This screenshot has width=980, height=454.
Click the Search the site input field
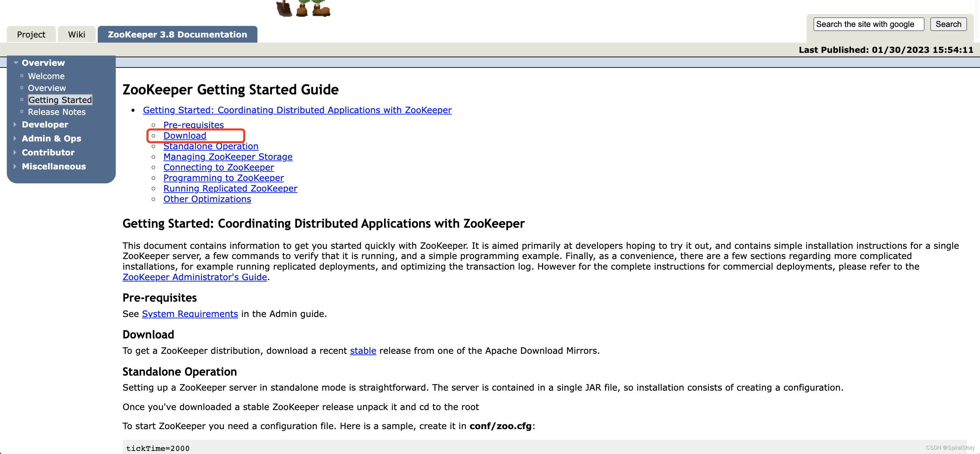[x=869, y=25]
